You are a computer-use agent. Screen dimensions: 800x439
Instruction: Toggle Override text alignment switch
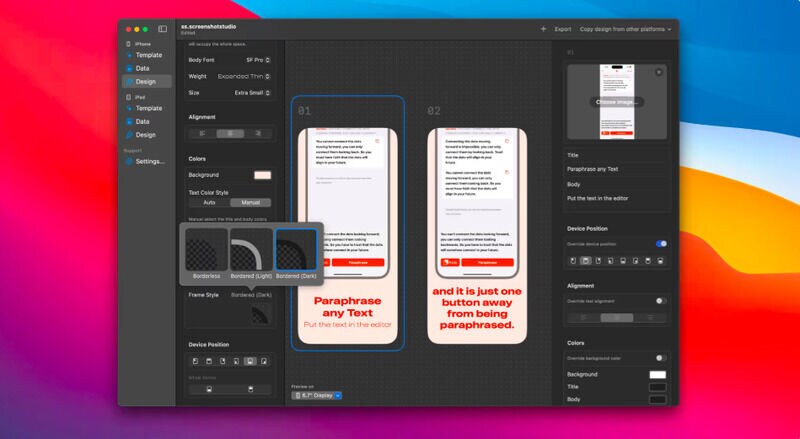661,300
